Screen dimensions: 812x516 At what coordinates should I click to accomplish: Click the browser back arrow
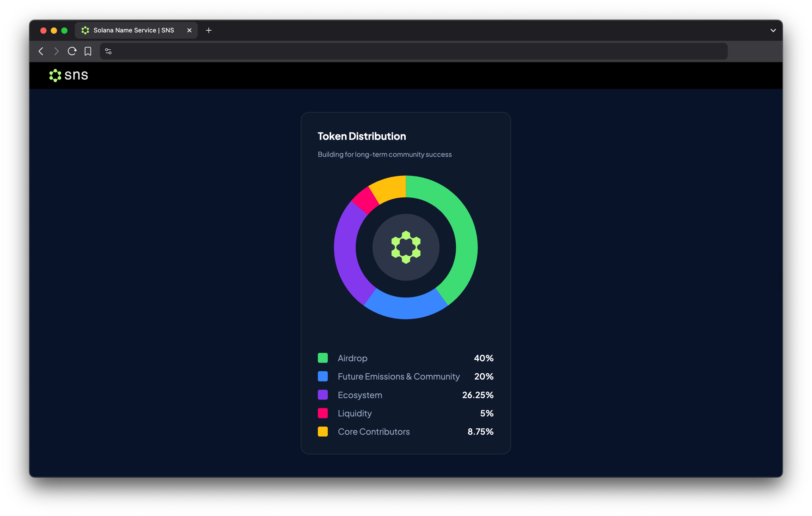41,51
